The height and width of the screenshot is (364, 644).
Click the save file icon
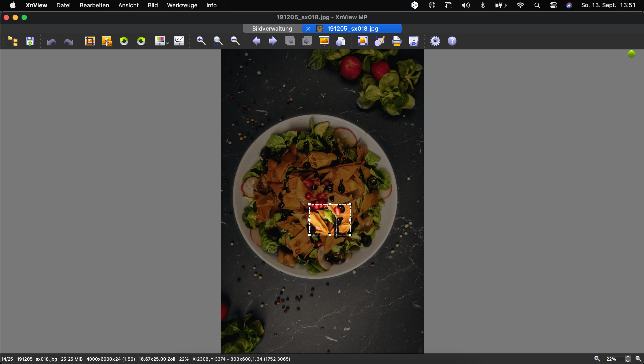click(x=30, y=41)
